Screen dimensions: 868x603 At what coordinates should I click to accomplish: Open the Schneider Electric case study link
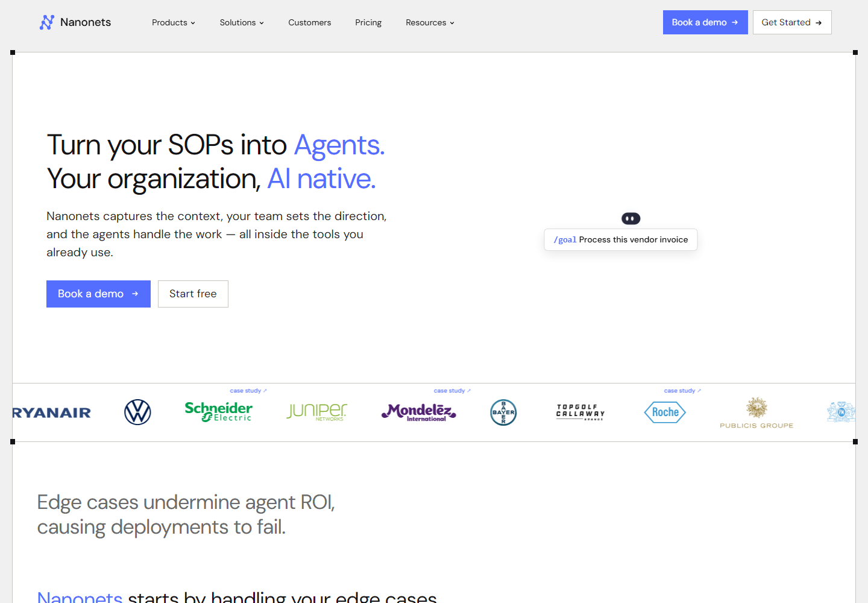coord(248,391)
